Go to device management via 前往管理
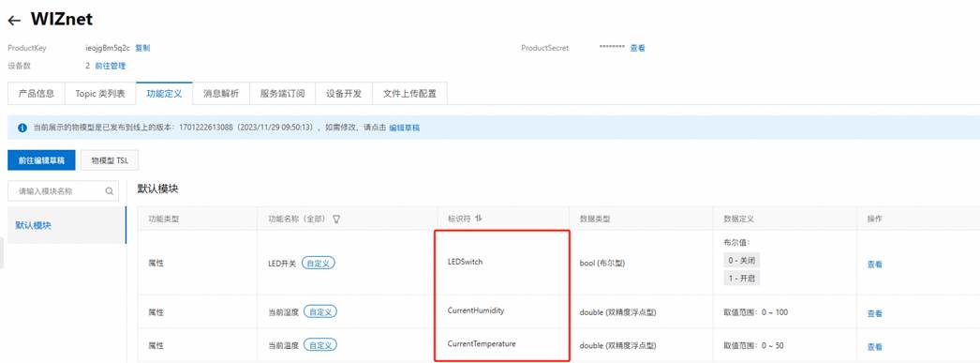 point(111,66)
